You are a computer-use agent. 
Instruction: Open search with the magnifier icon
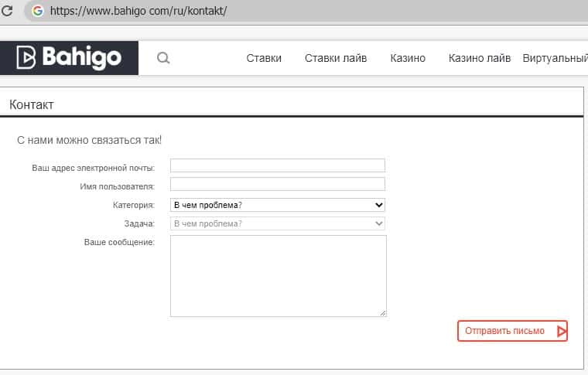point(163,58)
